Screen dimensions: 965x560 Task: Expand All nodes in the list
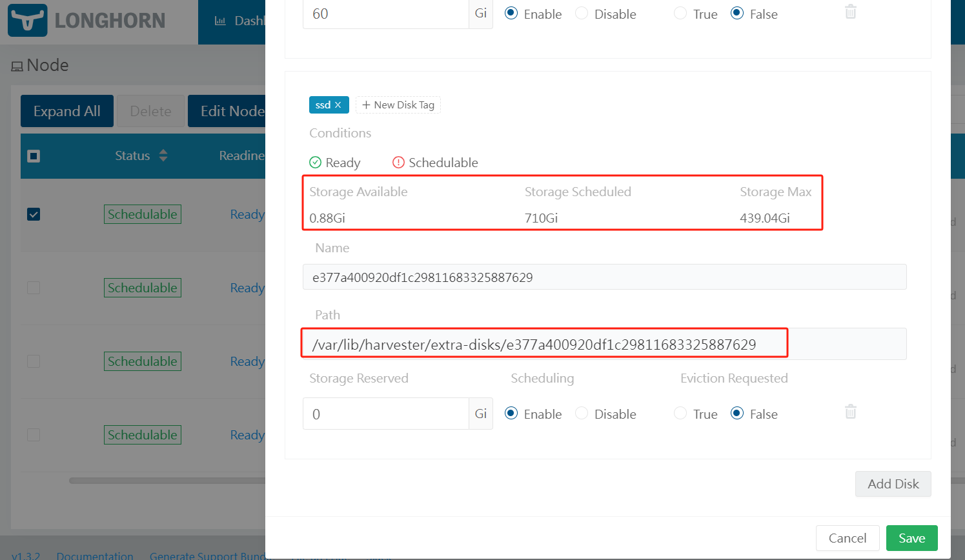pyautogui.click(x=66, y=110)
